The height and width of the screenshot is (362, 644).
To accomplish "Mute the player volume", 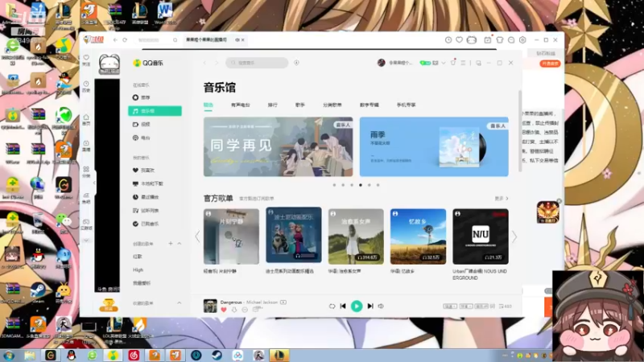I will 381,306.
